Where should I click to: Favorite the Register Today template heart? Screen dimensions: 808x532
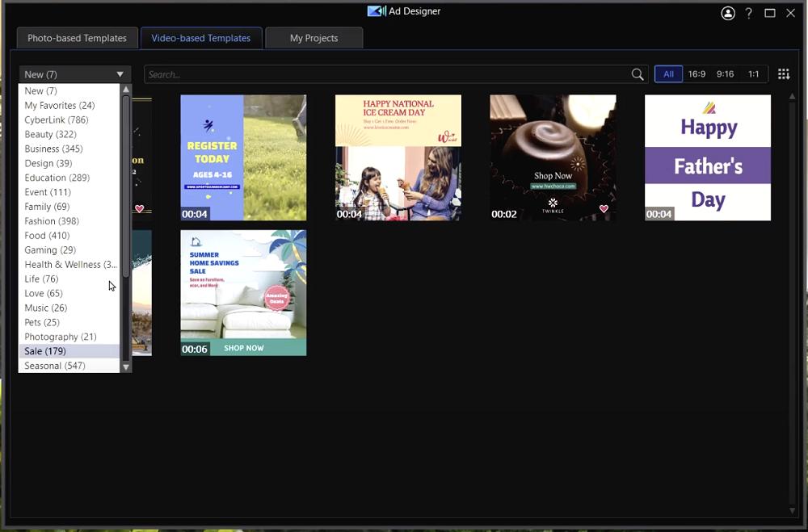click(x=297, y=208)
